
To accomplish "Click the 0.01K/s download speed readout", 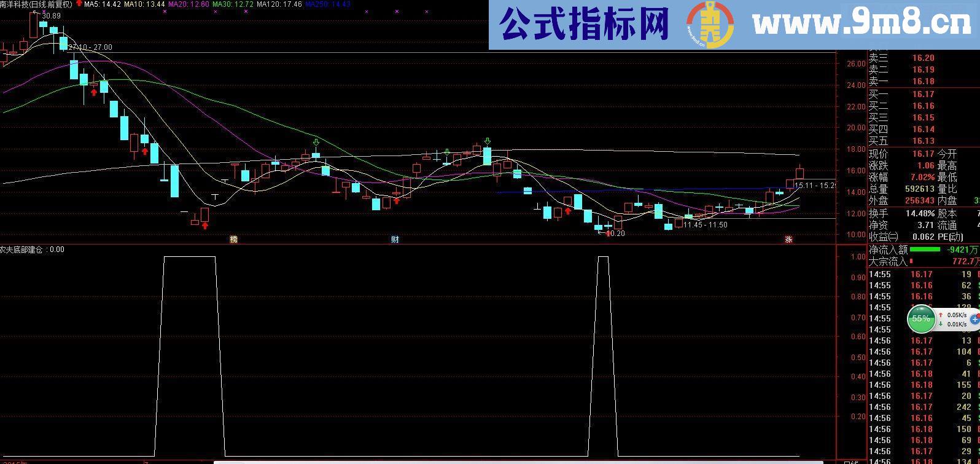I will (955, 324).
